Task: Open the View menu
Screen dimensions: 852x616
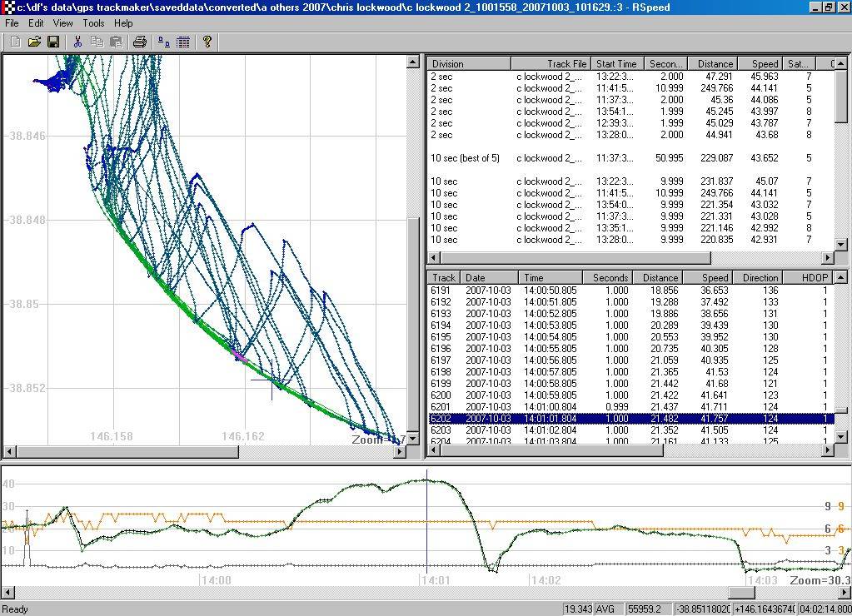Action: (x=62, y=23)
